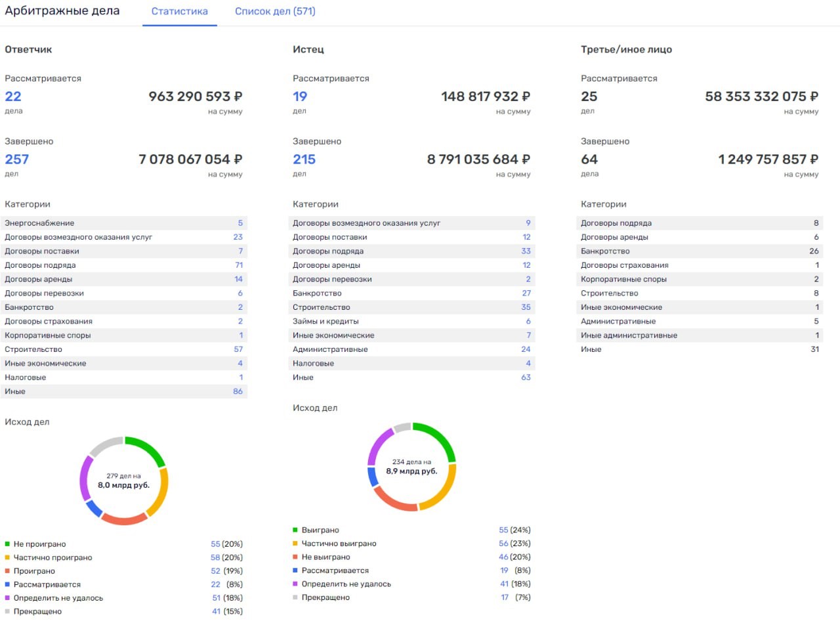Click the Энергоснабжение count 5 under Ответчик
Screen dimensions: 840x623
click(x=240, y=223)
